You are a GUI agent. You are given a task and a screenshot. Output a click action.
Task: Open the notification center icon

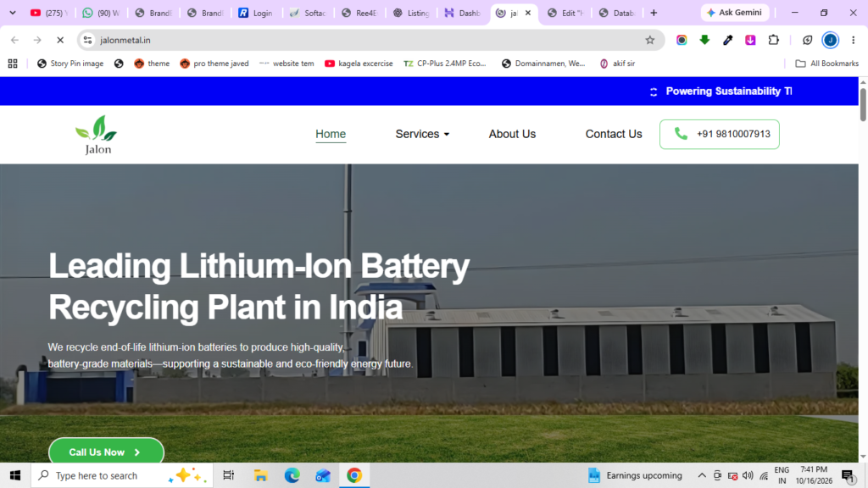click(x=848, y=475)
